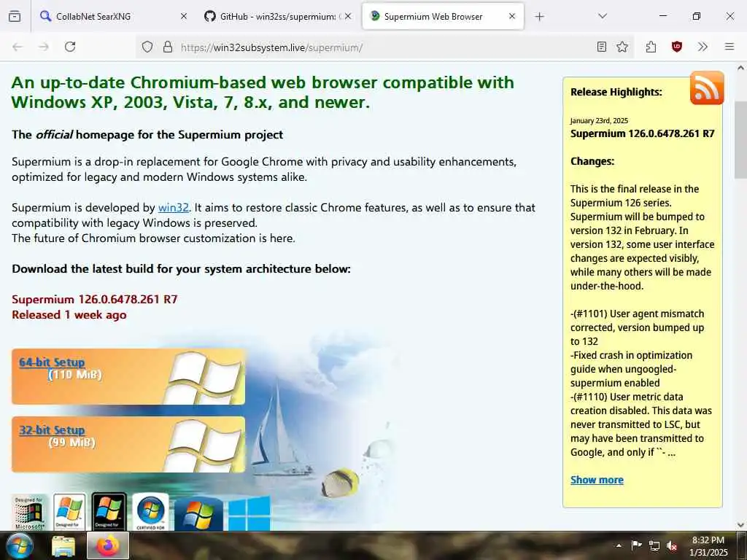
Task: Close the CollabNet SearXNG tab
Action: click(x=183, y=16)
